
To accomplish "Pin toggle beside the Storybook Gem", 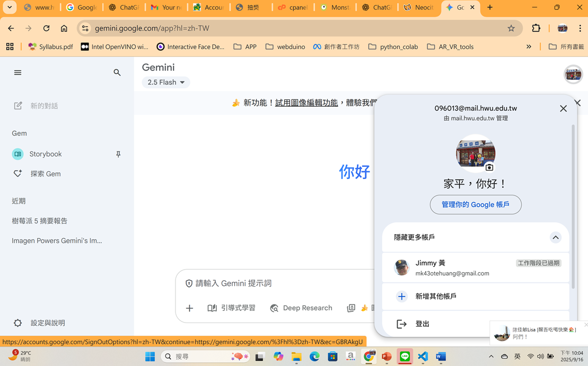I will 118,154.
